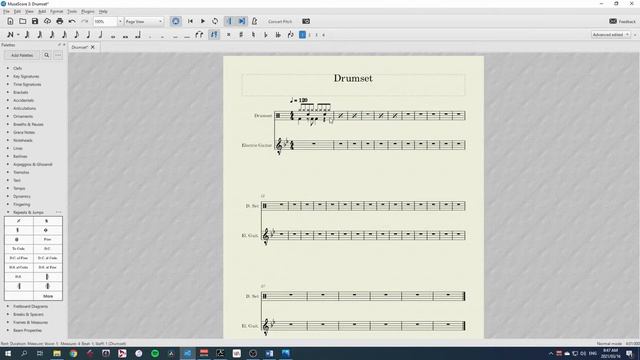Open the Page View mode dropdown

(144, 21)
